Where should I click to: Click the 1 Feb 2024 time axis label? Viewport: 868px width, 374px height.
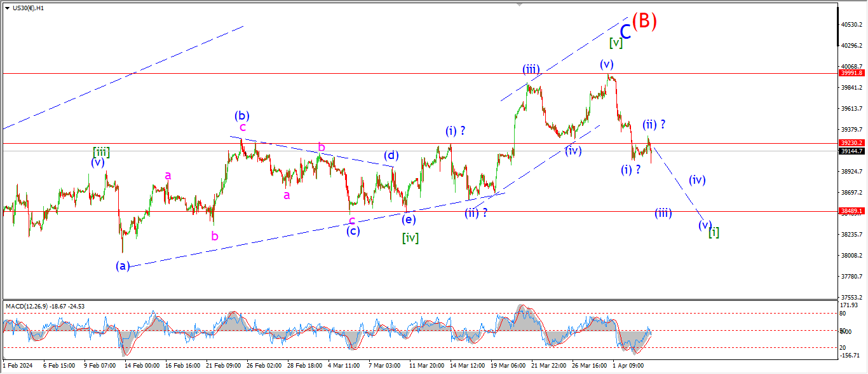(x=17, y=366)
